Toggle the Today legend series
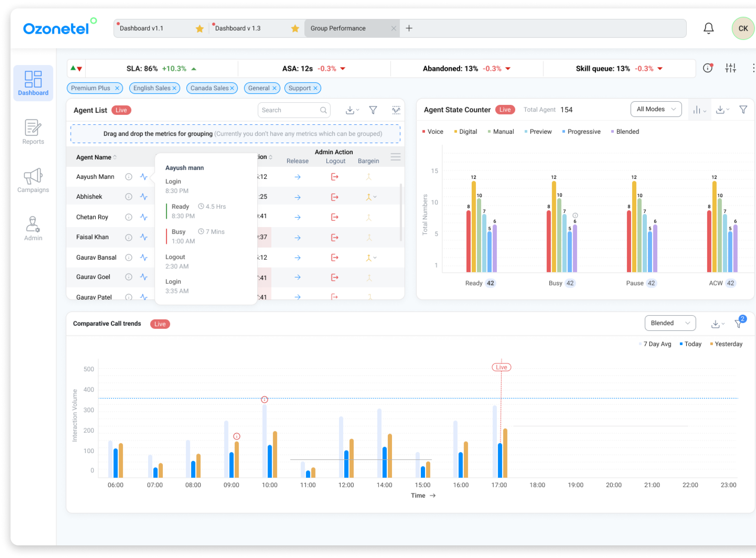 [690, 344]
